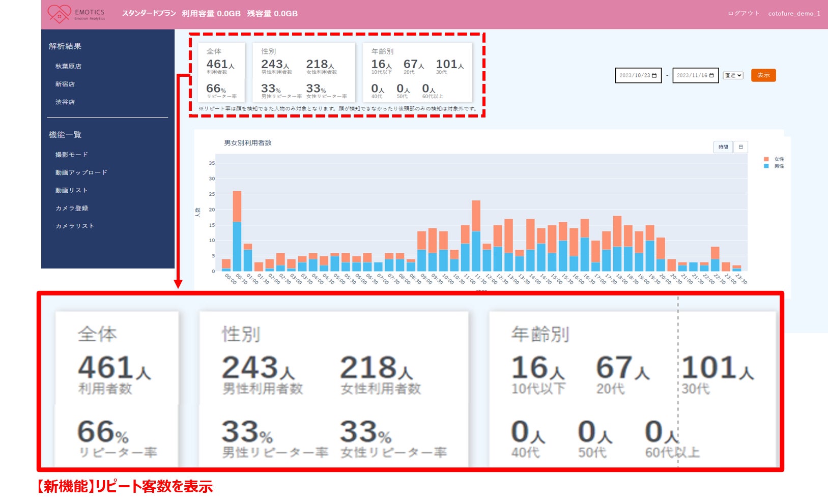This screenshot has height=504, width=828.
Task: Click the スタンダードプラン label in header
Action: (149, 13)
